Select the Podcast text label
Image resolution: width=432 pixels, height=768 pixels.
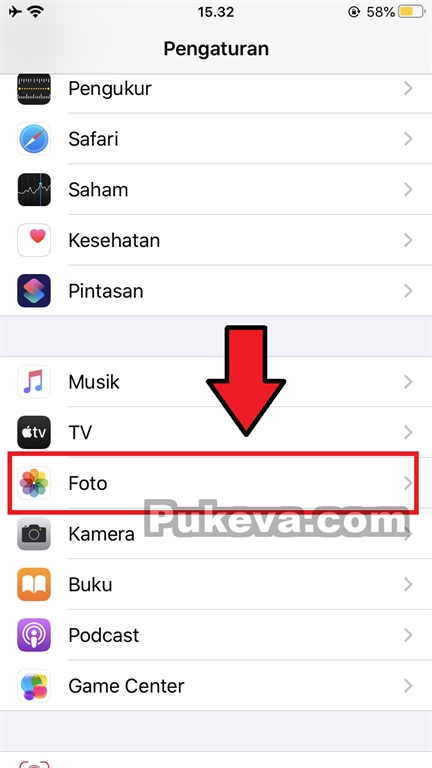coord(104,635)
